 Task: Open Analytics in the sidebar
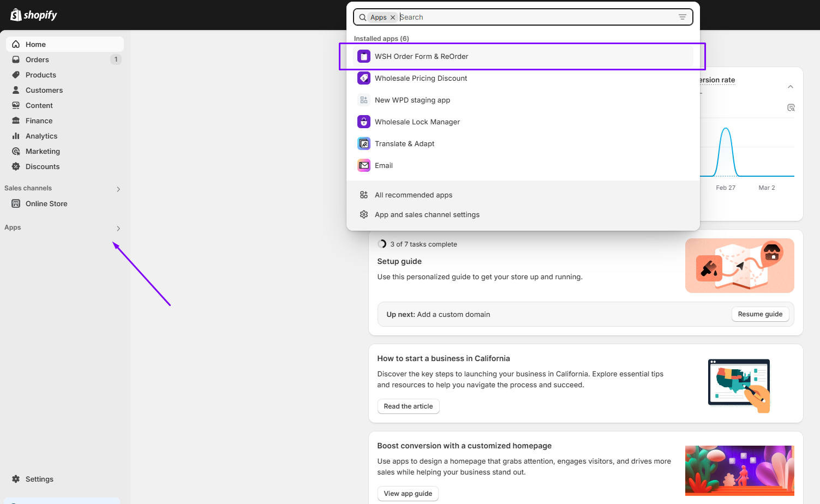coord(65,136)
